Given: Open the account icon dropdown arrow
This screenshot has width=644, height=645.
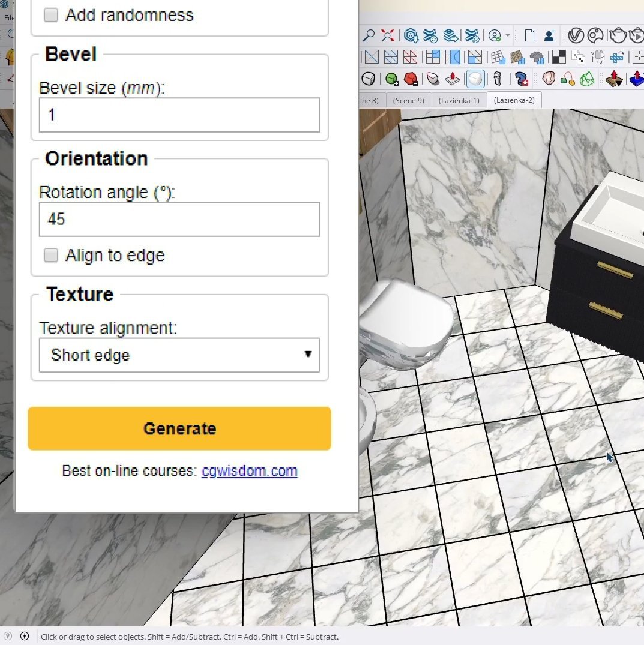Looking at the screenshot, I should 507,35.
